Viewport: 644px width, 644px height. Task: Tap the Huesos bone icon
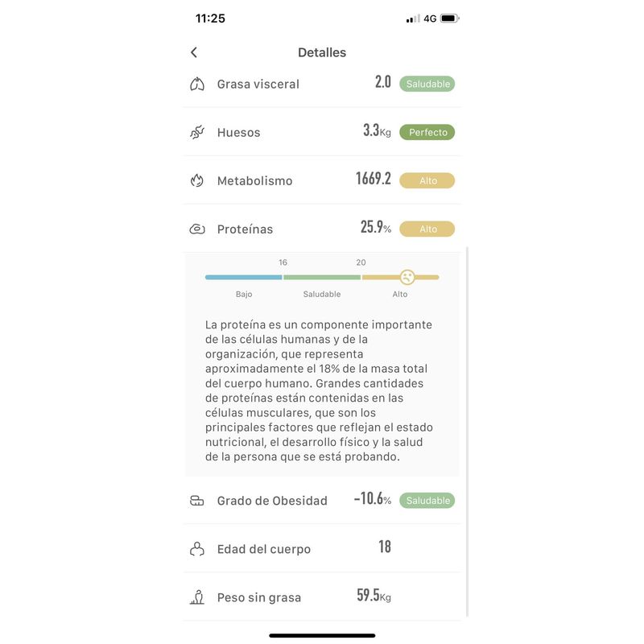click(x=197, y=132)
